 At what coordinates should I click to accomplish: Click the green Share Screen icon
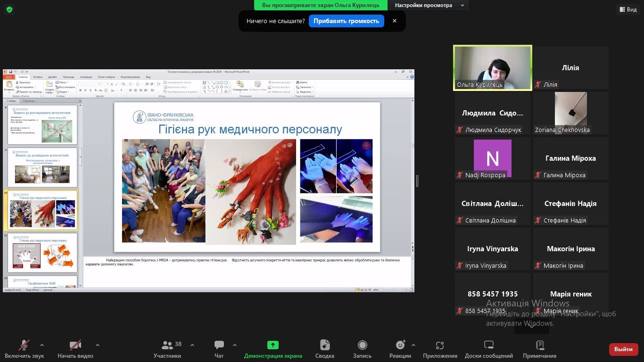273,345
